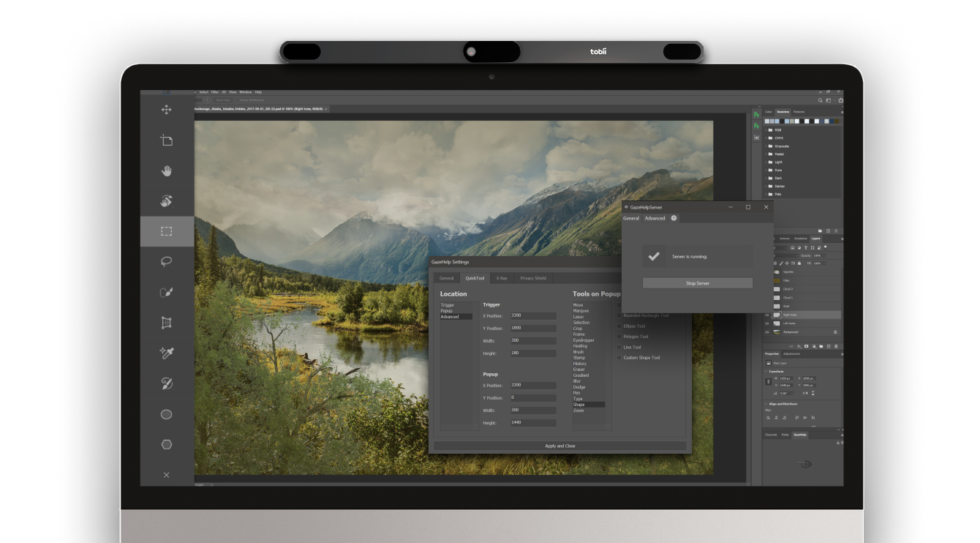Open Advanced tab in GazeHelpServer window

click(655, 218)
